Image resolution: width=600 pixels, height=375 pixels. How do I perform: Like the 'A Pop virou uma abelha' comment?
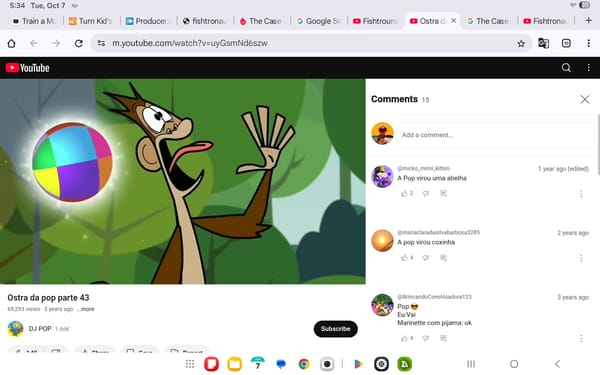pyautogui.click(x=404, y=194)
